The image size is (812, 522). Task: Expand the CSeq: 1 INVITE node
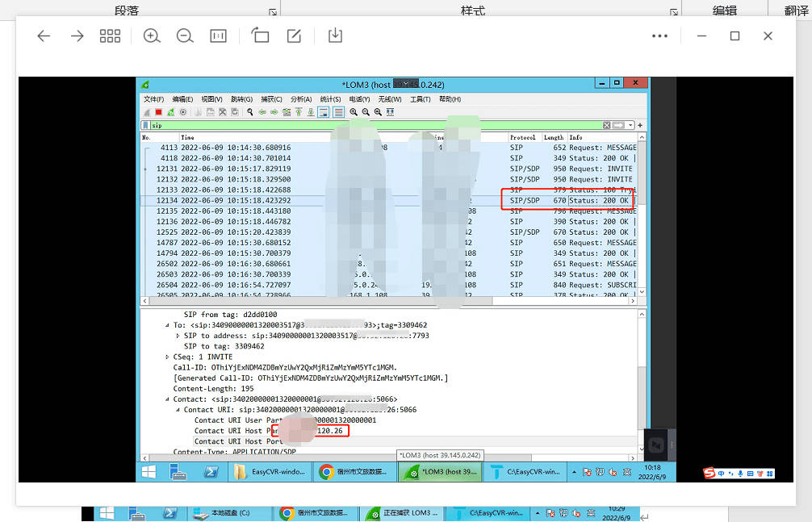point(167,357)
